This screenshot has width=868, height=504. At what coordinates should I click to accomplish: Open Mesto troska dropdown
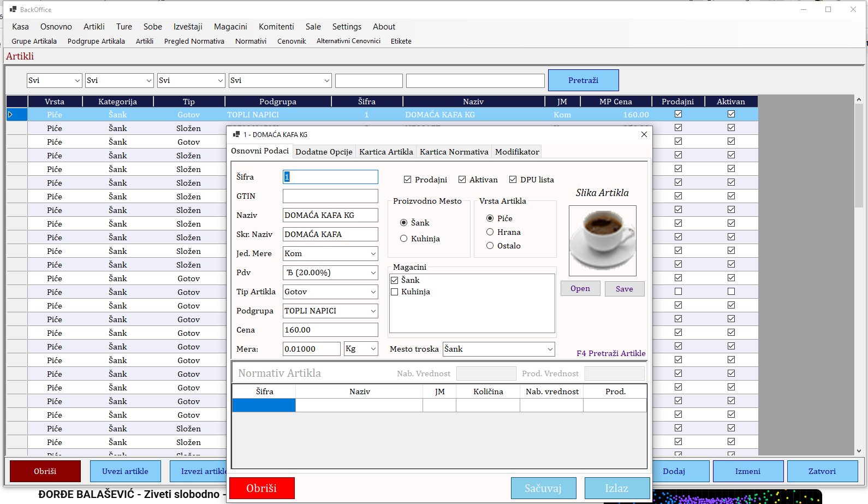tap(499, 349)
